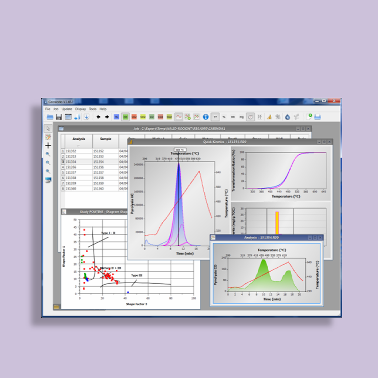
Task: Select the crosshair tool in left sidebar
Action: coord(48,146)
